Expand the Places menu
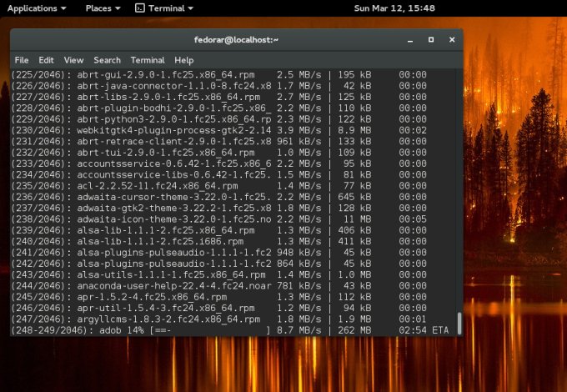 (x=102, y=8)
